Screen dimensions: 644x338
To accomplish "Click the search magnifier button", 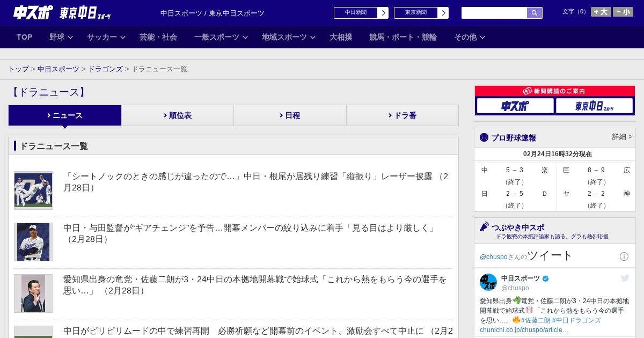I will pyautogui.click(x=535, y=13).
